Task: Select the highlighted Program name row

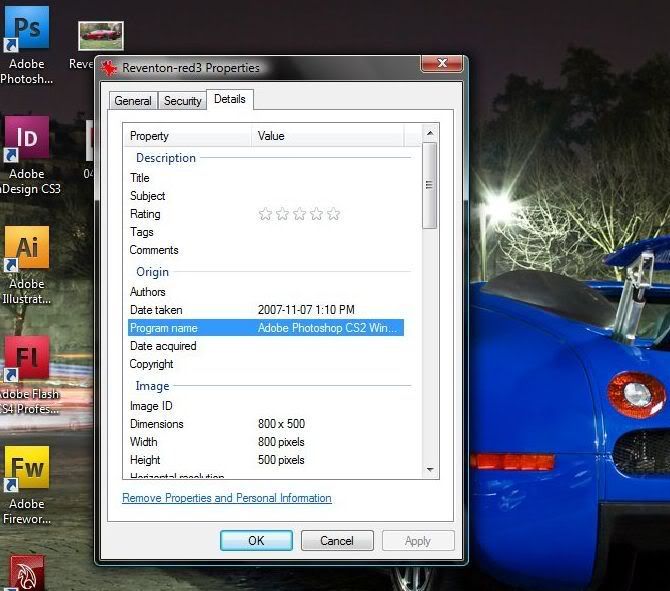Action: [265, 328]
